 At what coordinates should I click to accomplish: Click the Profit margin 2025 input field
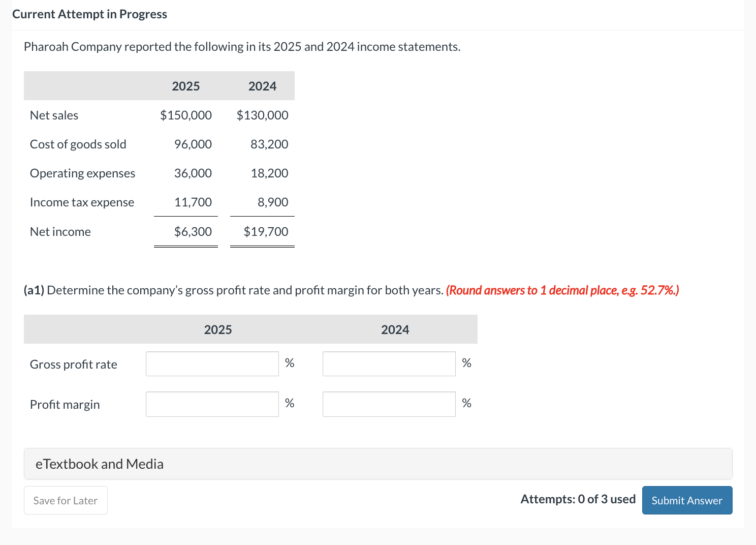coord(212,404)
